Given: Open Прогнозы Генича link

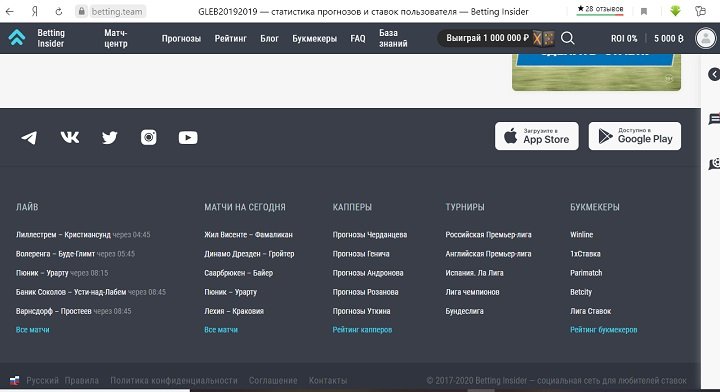Looking at the screenshot, I should (361, 254).
